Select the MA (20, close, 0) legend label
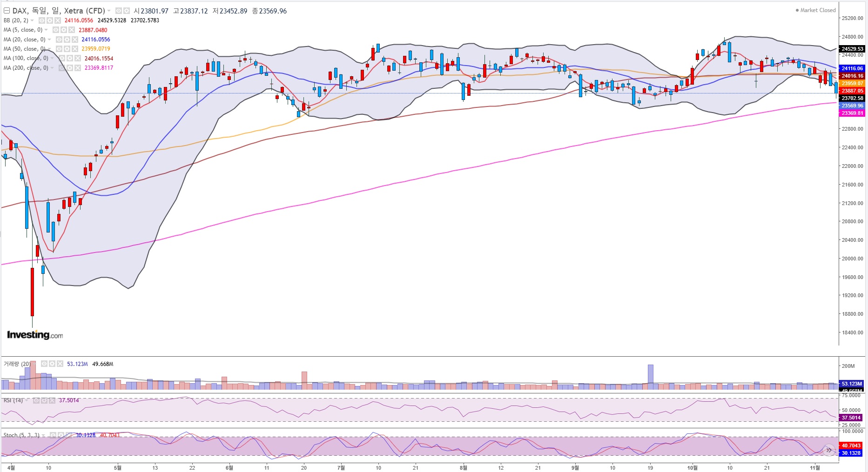Image resolution: width=868 pixels, height=472 pixels. tap(24, 40)
